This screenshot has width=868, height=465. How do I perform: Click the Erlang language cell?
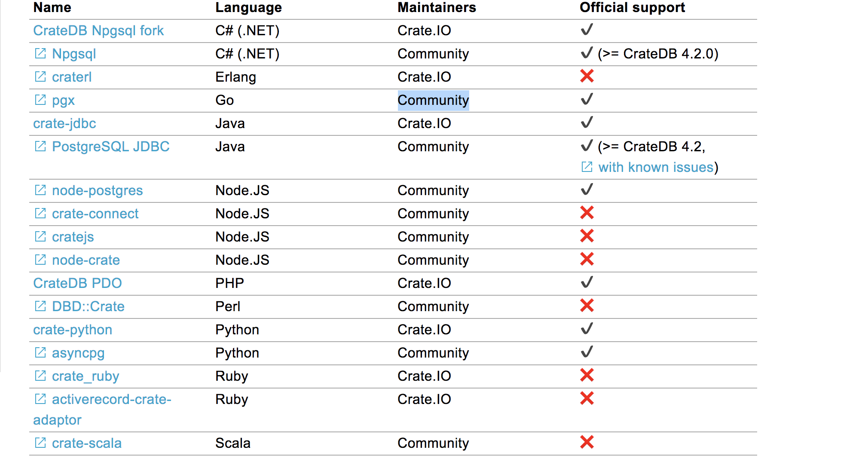click(x=235, y=77)
